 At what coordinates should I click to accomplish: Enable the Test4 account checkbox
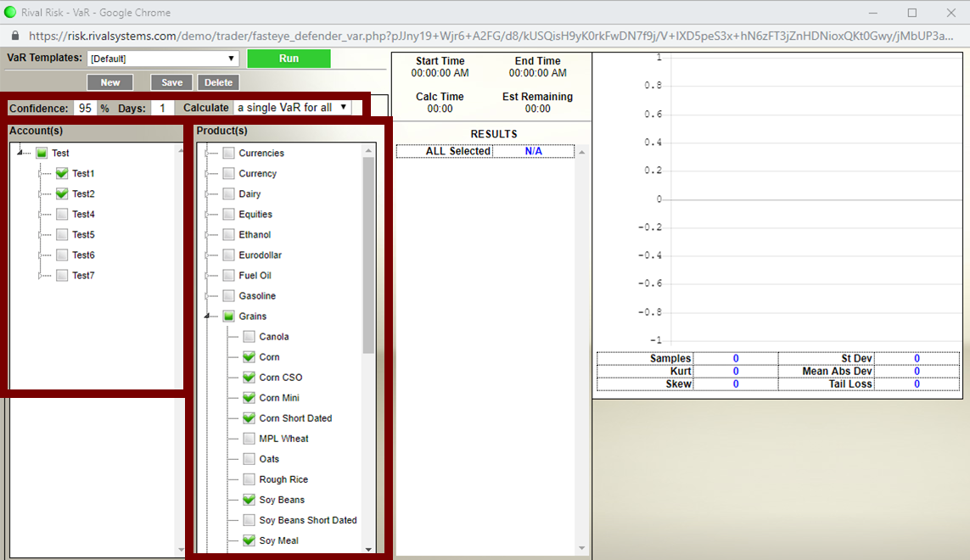pyautogui.click(x=62, y=214)
